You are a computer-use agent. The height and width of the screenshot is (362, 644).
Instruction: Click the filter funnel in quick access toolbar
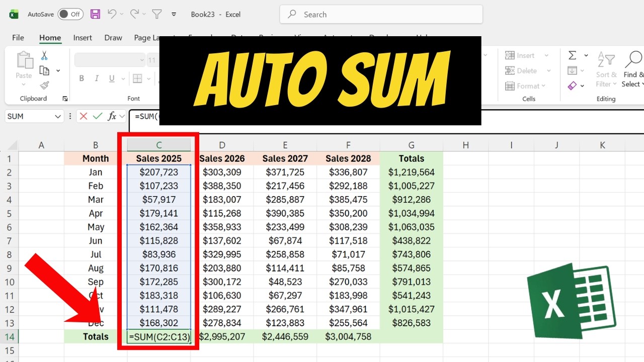coord(157,14)
